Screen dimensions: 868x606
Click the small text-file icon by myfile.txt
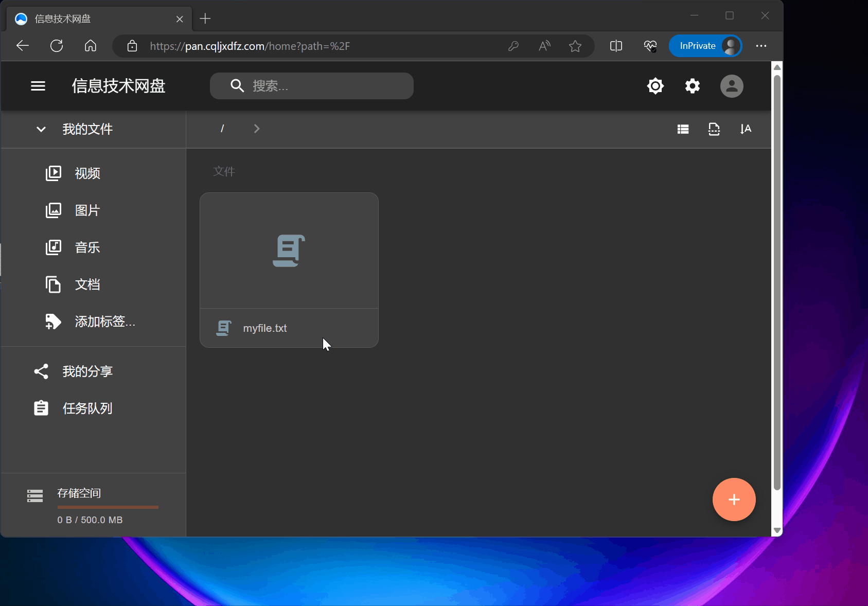pyautogui.click(x=224, y=328)
